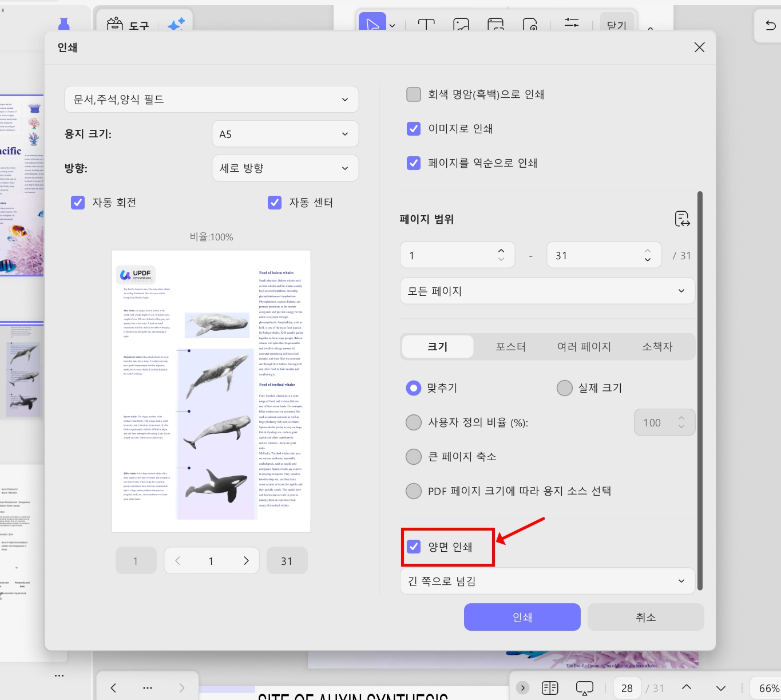
Task: Start slideshow mode from the bottom bar
Action: coord(584,687)
